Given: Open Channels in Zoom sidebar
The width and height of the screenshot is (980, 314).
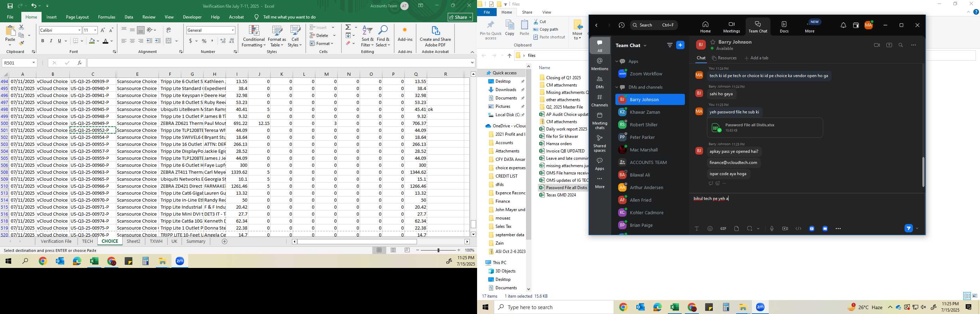Looking at the screenshot, I should (x=600, y=101).
